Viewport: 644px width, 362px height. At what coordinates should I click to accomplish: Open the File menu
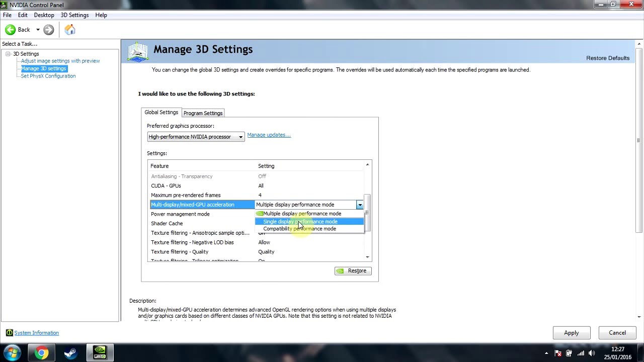(x=7, y=15)
